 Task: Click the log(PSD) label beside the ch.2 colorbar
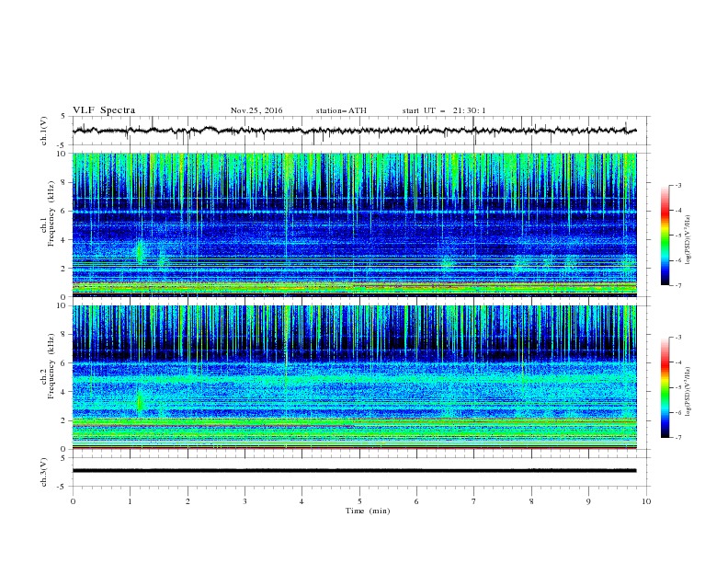point(688,392)
